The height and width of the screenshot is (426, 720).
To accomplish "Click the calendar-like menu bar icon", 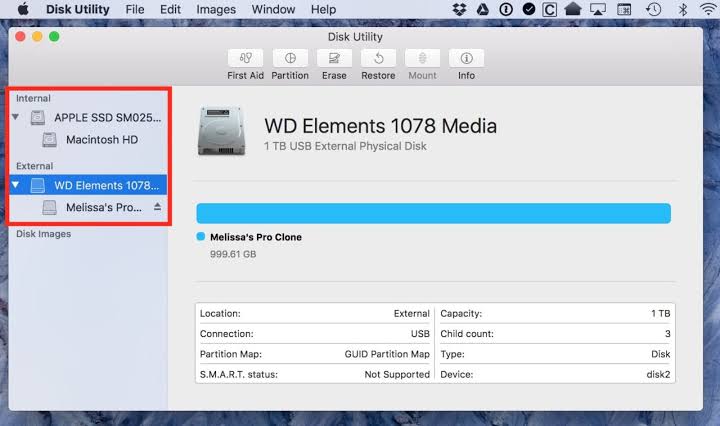I will (x=624, y=9).
